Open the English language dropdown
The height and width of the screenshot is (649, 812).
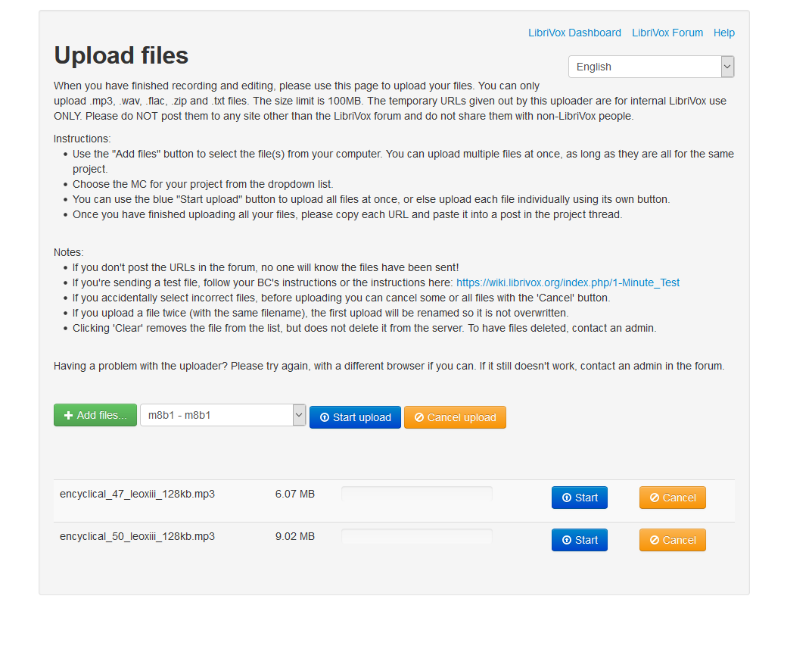point(651,67)
